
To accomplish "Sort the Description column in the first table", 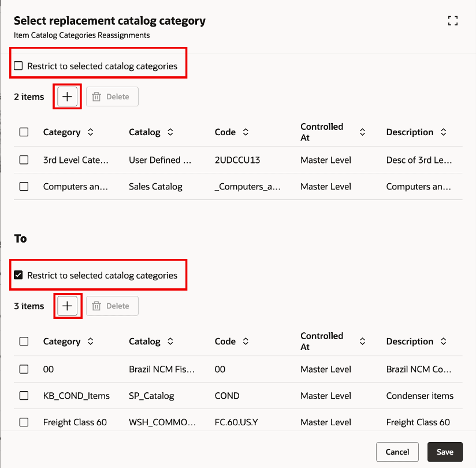I will pyautogui.click(x=443, y=132).
